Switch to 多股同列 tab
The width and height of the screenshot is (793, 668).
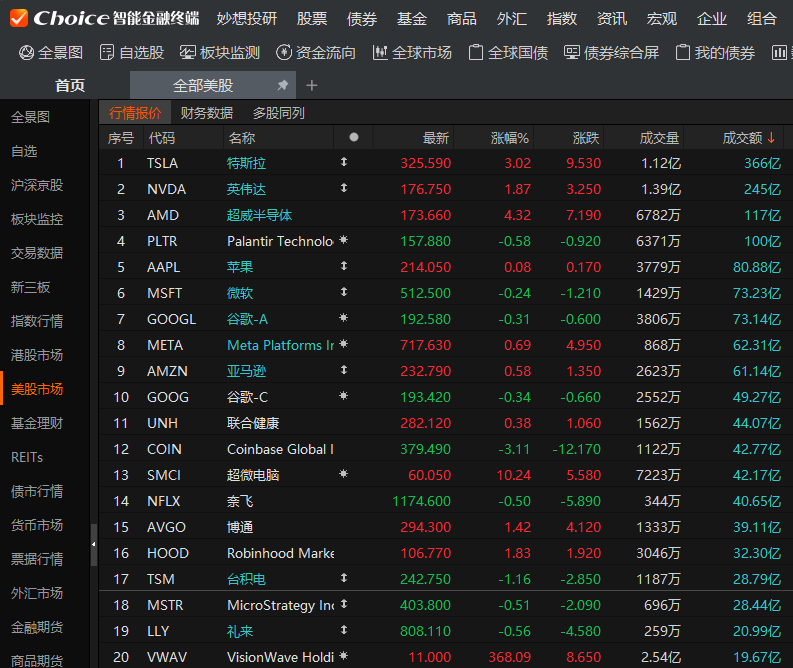coord(279,113)
